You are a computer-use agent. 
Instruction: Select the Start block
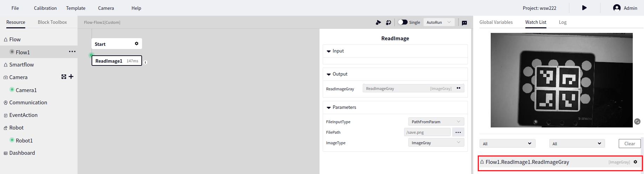click(117, 44)
